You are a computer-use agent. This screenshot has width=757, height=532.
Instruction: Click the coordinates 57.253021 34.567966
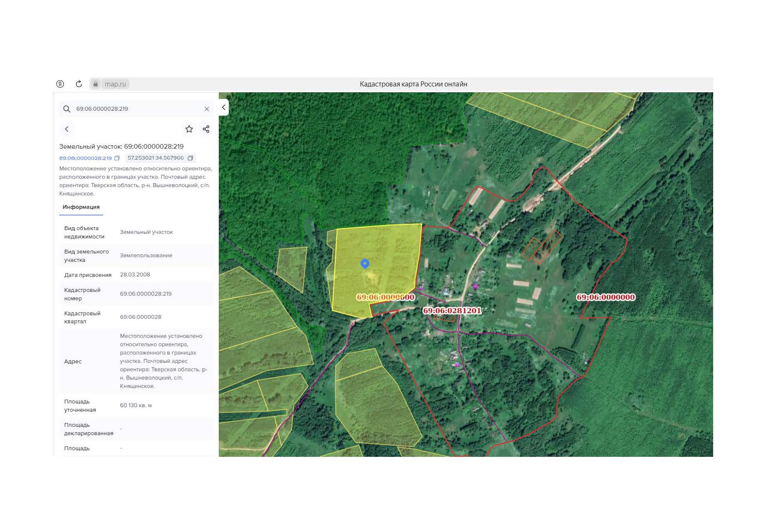point(156,158)
